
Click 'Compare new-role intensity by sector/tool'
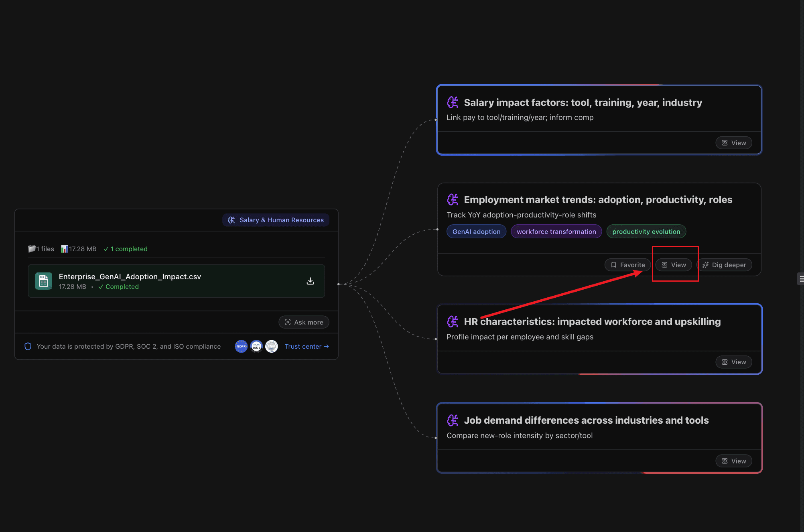[x=520, y=435]
